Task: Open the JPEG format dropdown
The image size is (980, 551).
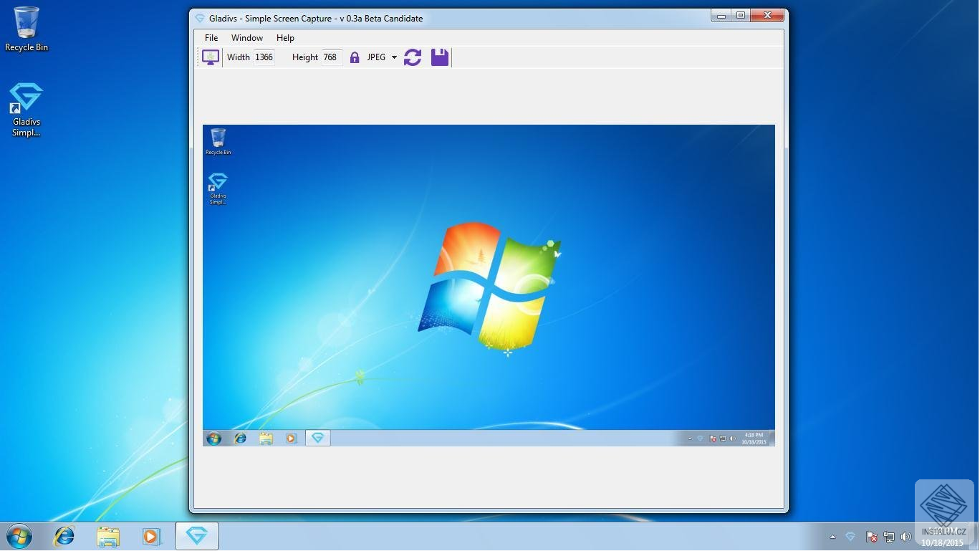Action: (375, 57)
